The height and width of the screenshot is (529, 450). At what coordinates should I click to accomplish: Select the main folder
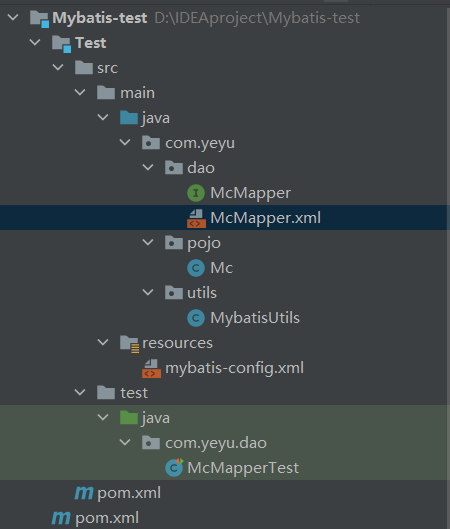(137, 93)
